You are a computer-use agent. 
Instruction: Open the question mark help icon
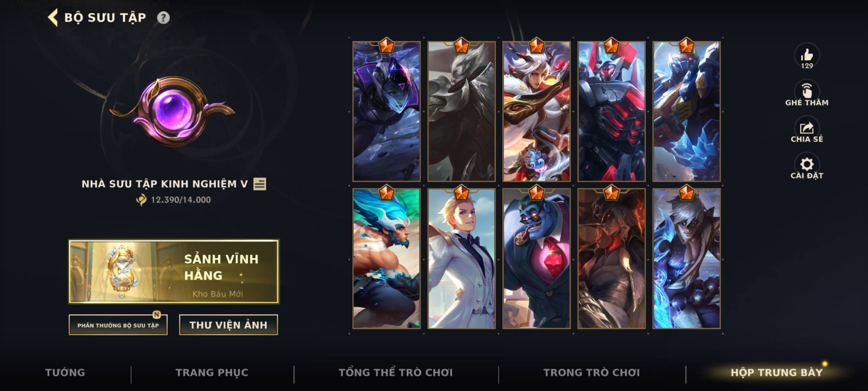pyautogui.click(x=163, y=18)
